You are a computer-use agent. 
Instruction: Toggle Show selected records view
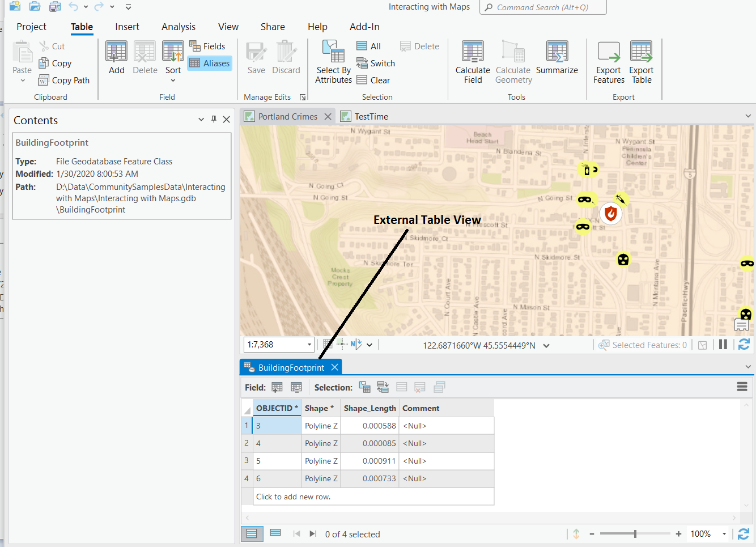coord(275,533)
